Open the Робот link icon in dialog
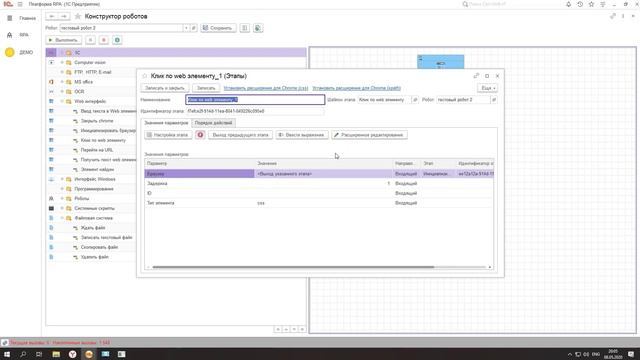Screen dimensions: 640x360 [493, 100]
